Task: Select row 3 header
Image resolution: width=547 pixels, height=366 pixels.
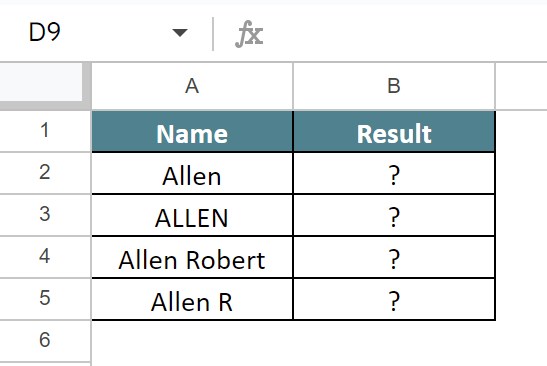Action: (45, 215)
